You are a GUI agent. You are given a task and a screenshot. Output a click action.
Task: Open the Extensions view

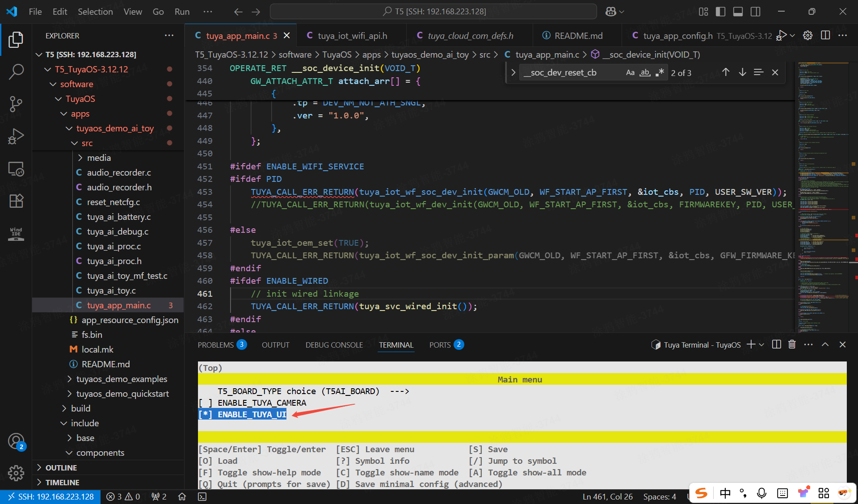(16, 201)
